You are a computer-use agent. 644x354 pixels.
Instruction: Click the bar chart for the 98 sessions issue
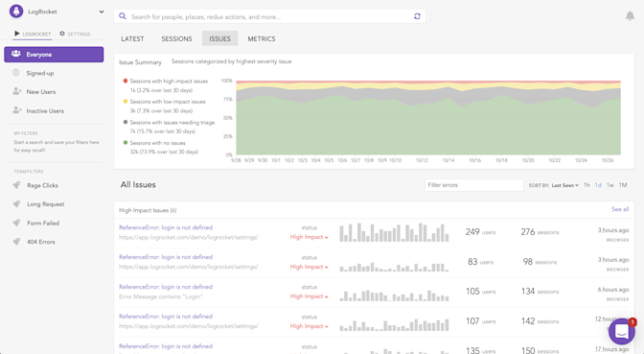click(394, 267)
